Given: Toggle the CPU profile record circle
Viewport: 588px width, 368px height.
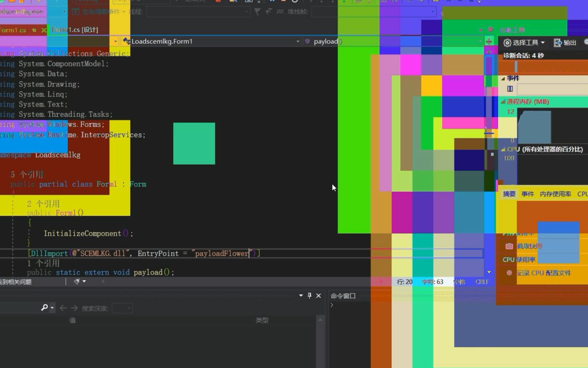Looking at the screenshot, I should point(509,273).
